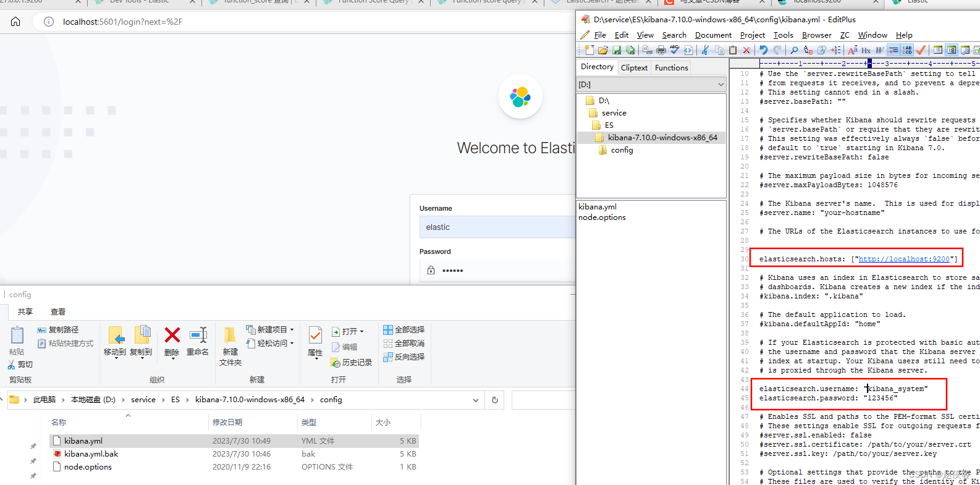980x485 pixels.
Task: Click the Copy icon in EditPlus toolbar
Action: 719,50
